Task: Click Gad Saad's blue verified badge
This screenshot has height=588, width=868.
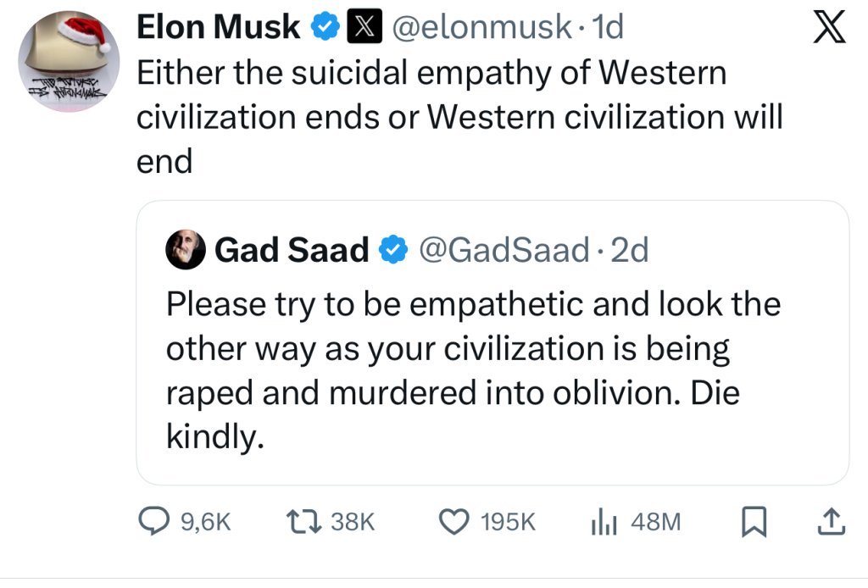Action: (392, 250)
